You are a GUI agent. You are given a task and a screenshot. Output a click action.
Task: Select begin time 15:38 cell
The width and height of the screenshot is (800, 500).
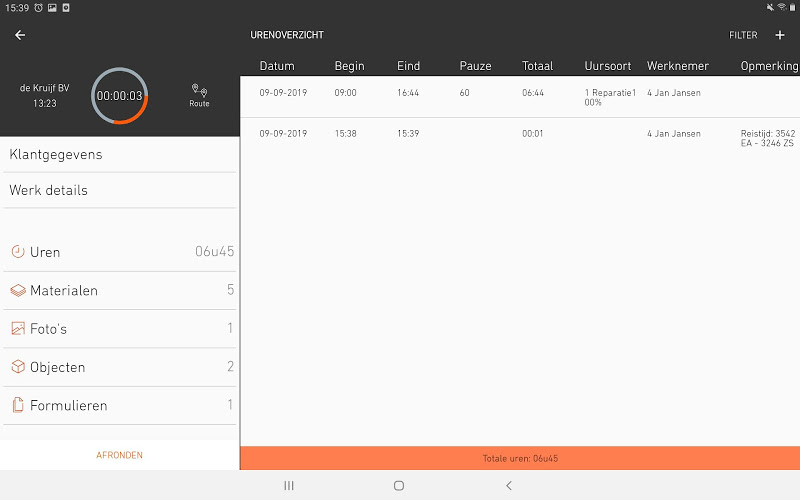[x=345, y=134]
